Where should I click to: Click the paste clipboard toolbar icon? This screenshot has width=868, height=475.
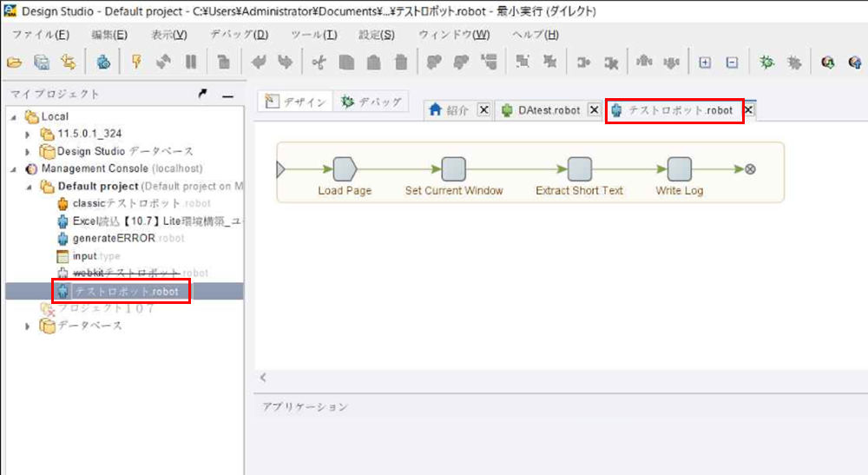point(373,62)
